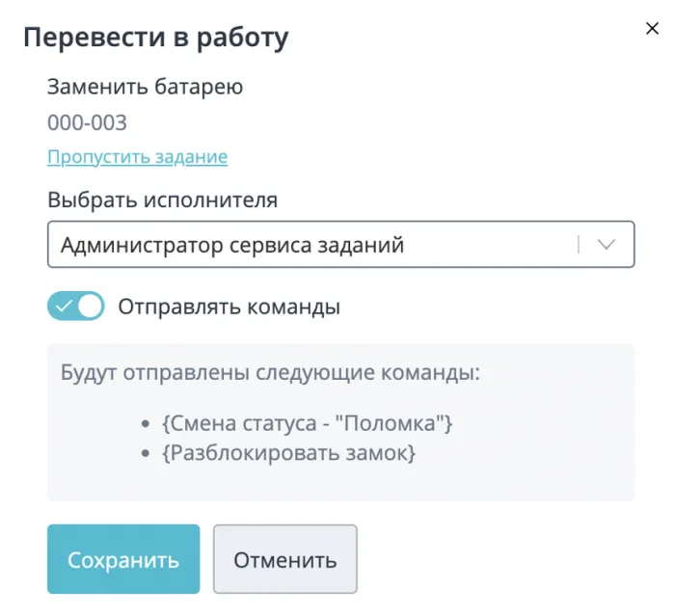Image resolution: width=675 pixels, height=616 pixels.
Task: Click the checkmark inside the toggle
Action: pyautogui.click(x=64, y=306)
